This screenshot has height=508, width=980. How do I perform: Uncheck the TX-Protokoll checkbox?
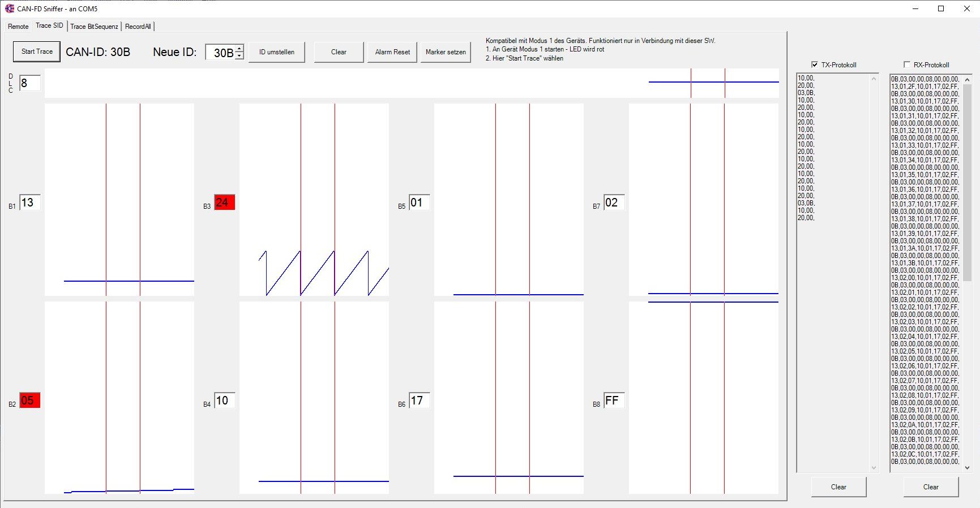pyautogui.click(x=815, y=64)
